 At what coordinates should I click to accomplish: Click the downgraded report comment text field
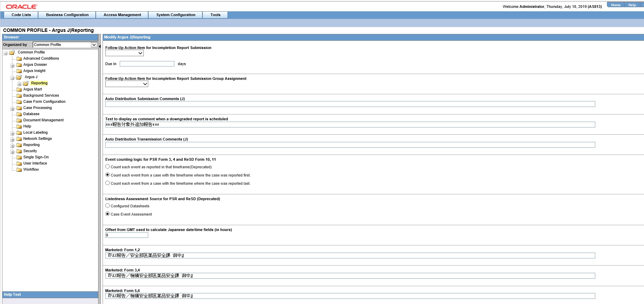[350, 125]
